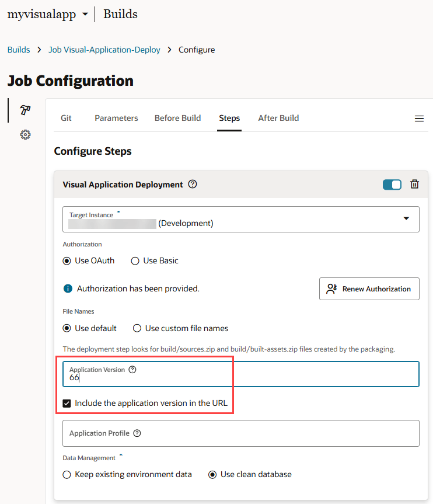Image resolution: width=433 pixels, height=504 pixels.
Task: Toggle the Visual Application Deployment step switch
Action: tap(392, 185)
